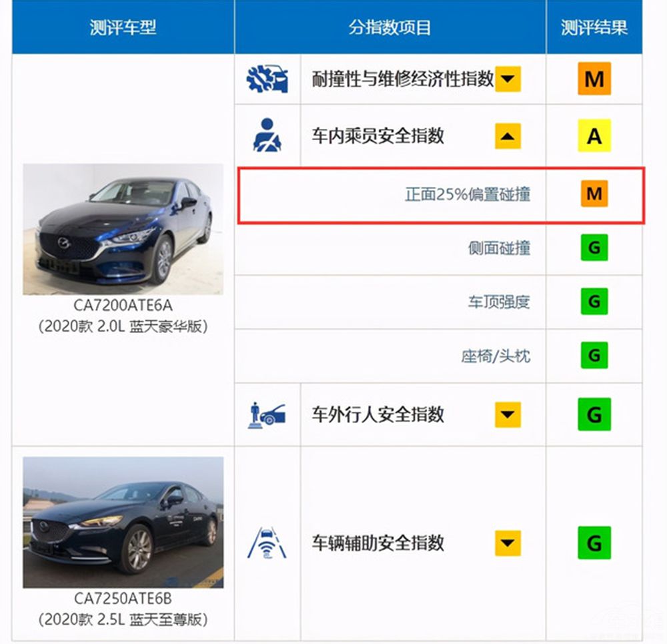Viewport: 667px width, 644px height.
Task: Click the green G badge for 车辆辅助安全指数
Action: [x=594, y=543]
